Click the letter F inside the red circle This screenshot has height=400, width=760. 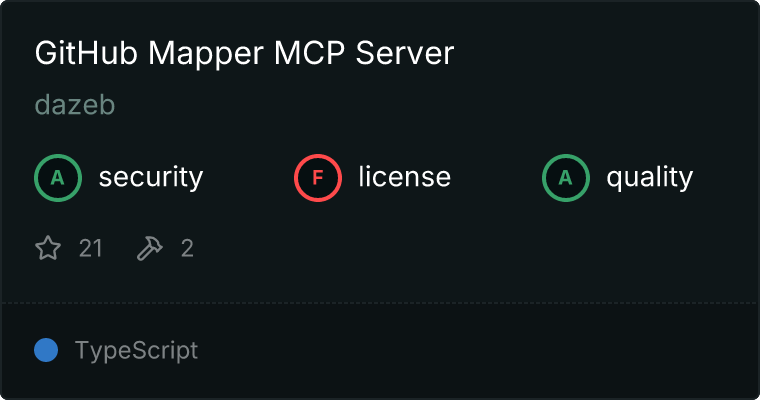coord(317,178)
